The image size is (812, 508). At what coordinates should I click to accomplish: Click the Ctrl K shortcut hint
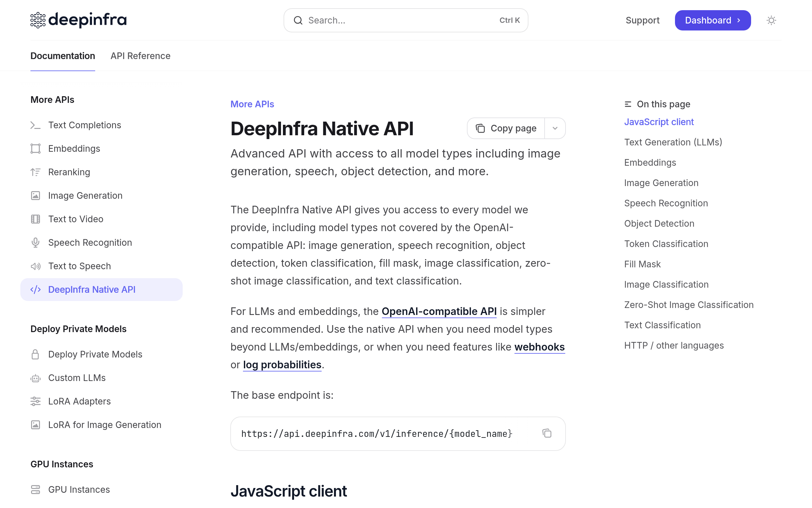coord(509,21)
